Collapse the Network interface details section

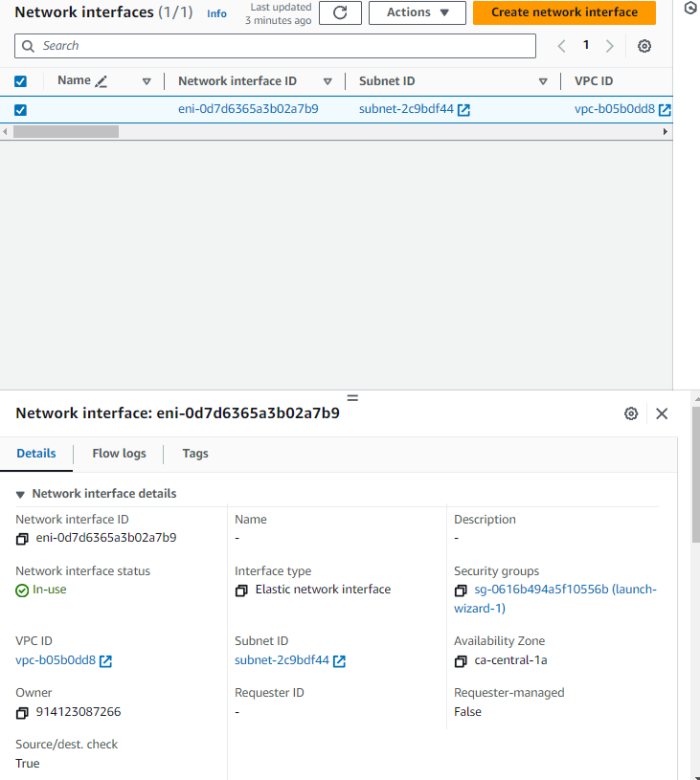click(x=21, y=495)
